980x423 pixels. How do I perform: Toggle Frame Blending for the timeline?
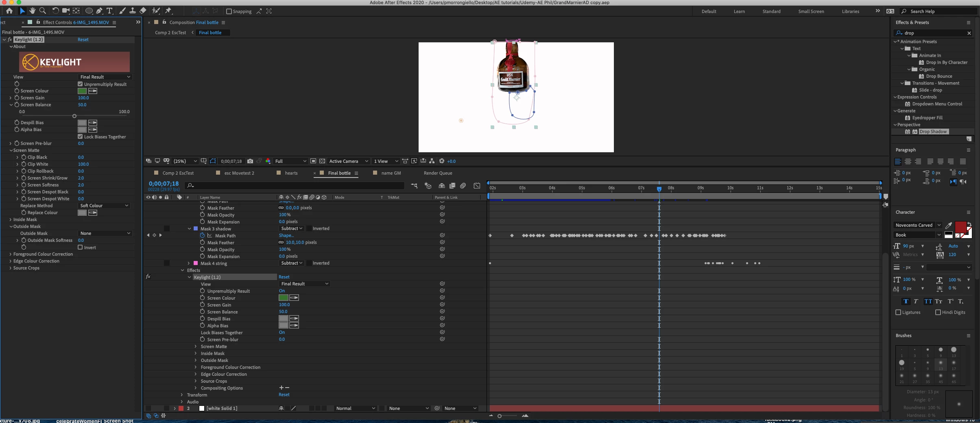(452, 186)
